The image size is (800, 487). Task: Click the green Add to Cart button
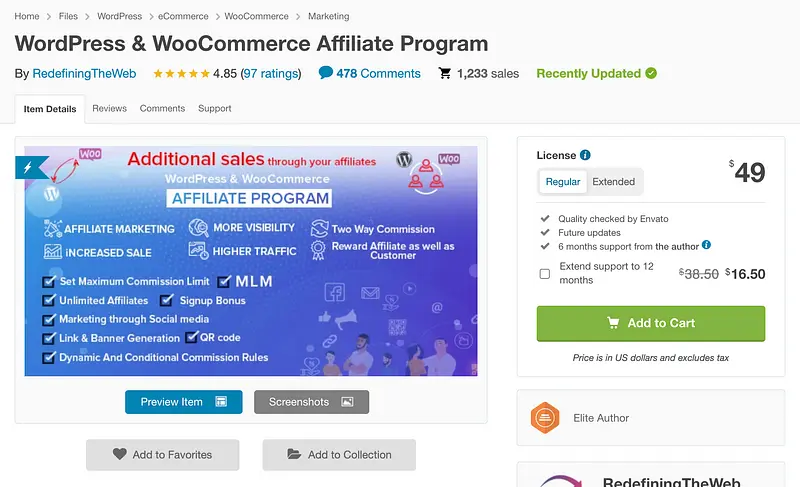coord(651,323)
